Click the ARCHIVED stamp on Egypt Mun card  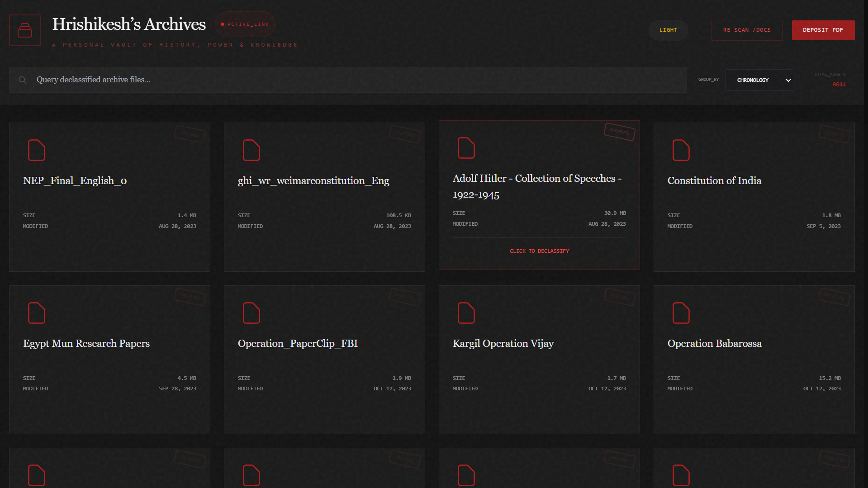pyautogui.click(x=190, y=297)
